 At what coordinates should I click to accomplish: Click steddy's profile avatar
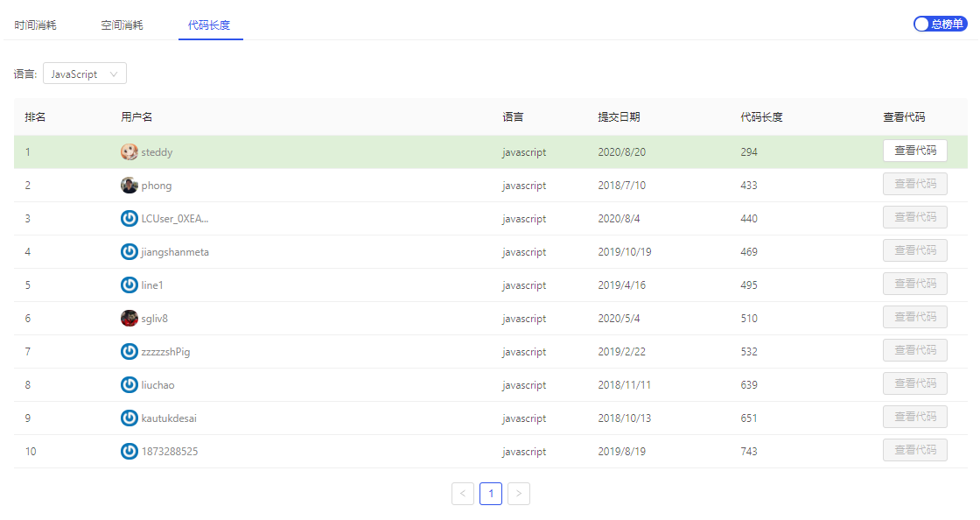pos(129,151)
